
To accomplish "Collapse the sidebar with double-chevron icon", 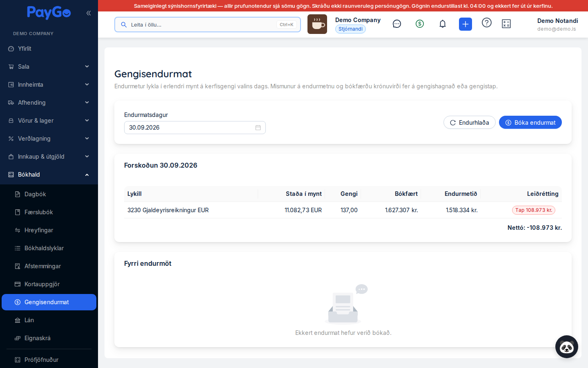I will 89,13.
